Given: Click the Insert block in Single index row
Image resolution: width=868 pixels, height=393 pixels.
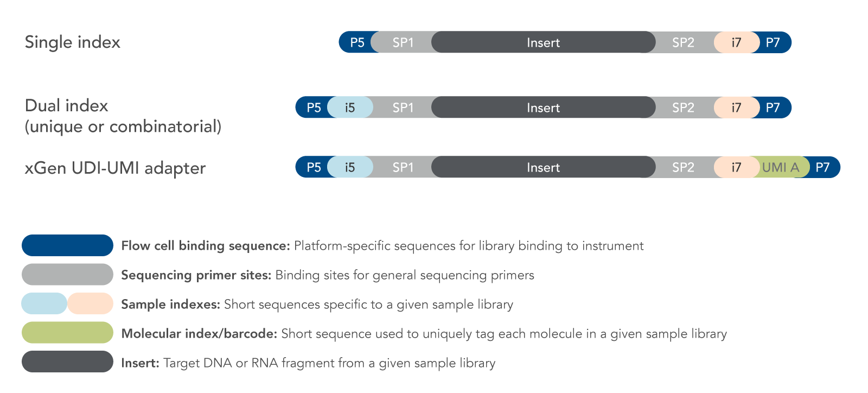Looking at the screenshot, I should click(x=544, y=42).
